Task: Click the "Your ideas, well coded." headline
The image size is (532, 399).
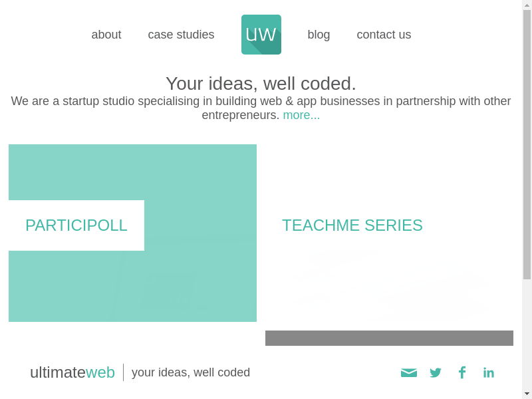Action: coord(261,84)
